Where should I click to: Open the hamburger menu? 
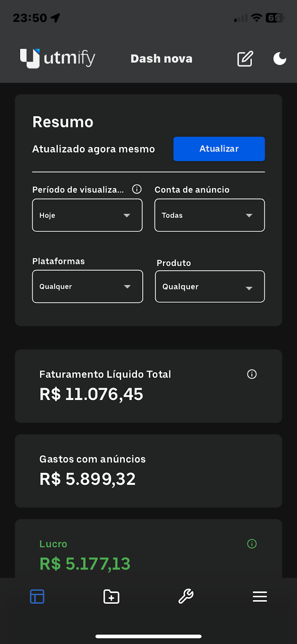[x=260, y=597]
